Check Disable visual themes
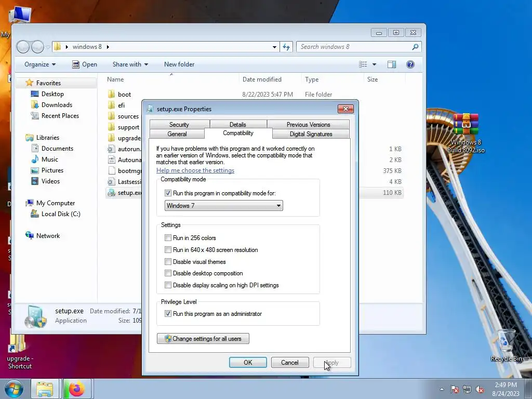Image resolution: width=532 pixels, height=399 pixels. pyautogui.click(x=168, y=262)
